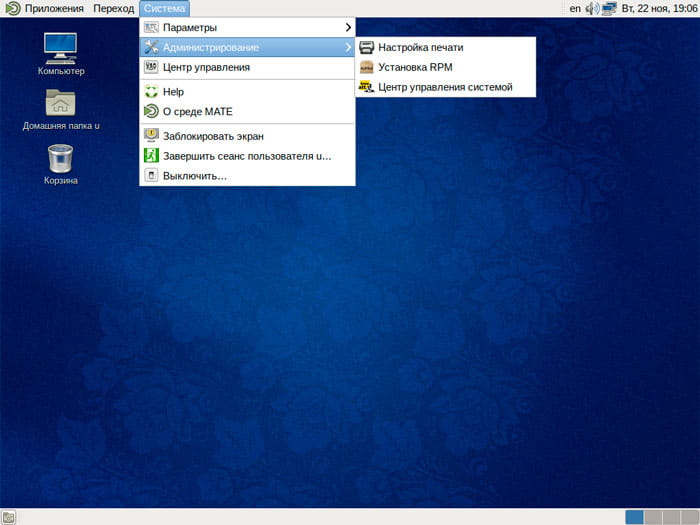Image resolution: width=700 pixels, height=525 pixels.
Task: Open О среде MATE
Action: [x=247, y=112]
